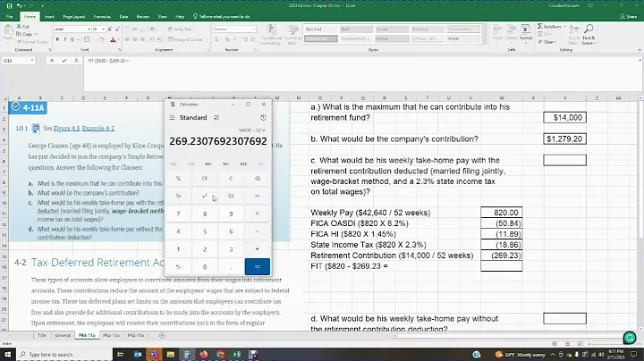Click the Calculator M+ memory button
The image size is (644, 361).
tap(208, 164)
